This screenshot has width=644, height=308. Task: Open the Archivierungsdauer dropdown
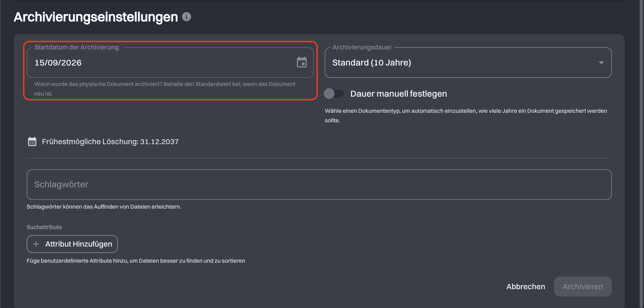tap(468, 63)
